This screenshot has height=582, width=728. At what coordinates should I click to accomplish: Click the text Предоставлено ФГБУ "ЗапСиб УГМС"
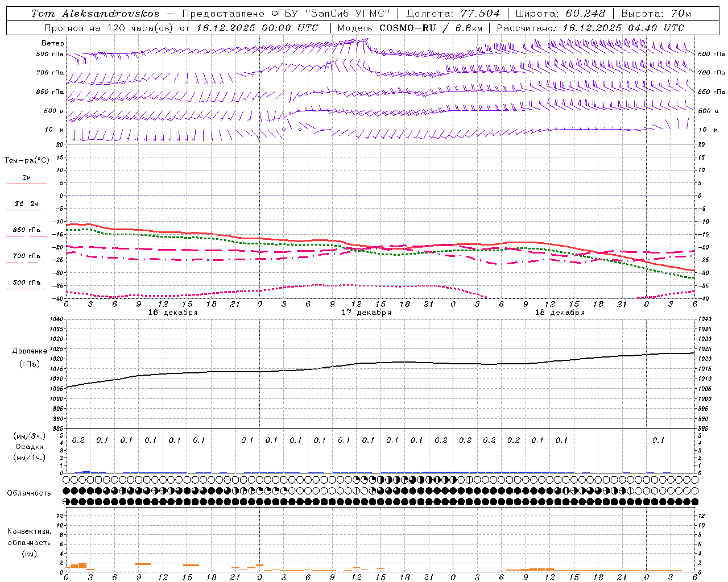click(x=286, y=14)
